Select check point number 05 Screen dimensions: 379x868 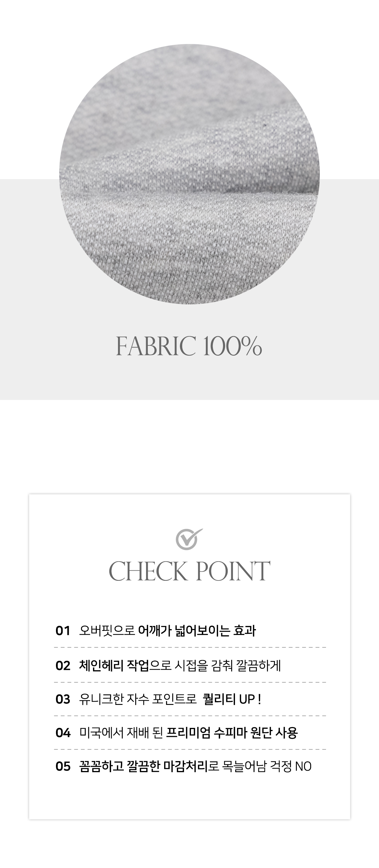tap(63, 767)
